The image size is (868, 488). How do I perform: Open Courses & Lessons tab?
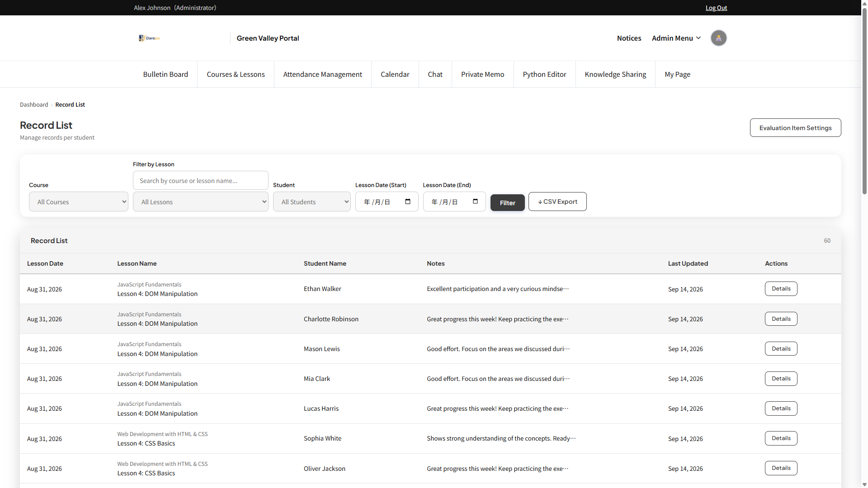click(236, 74)
